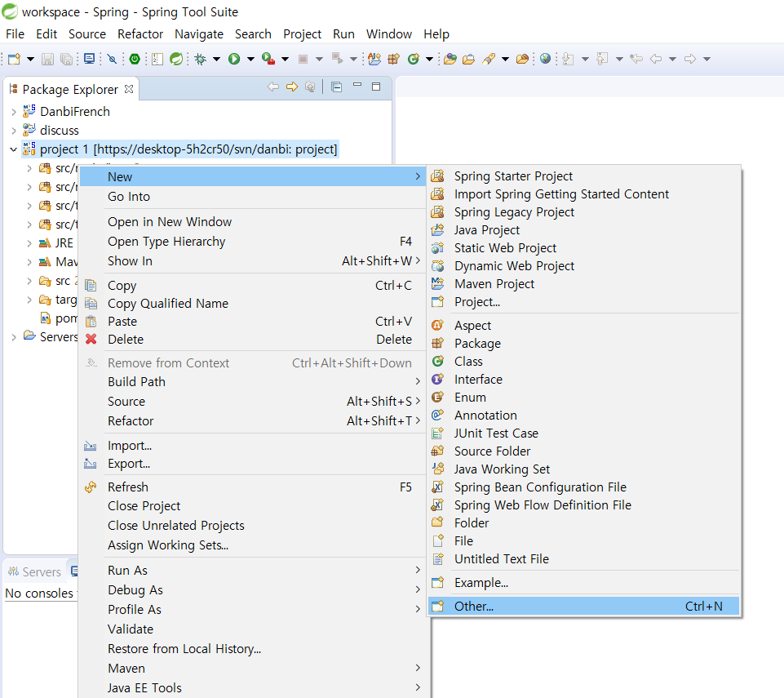784x698 pixels.
Task: Open the Refactor menu in menu bar
Action: coord(140,34)
